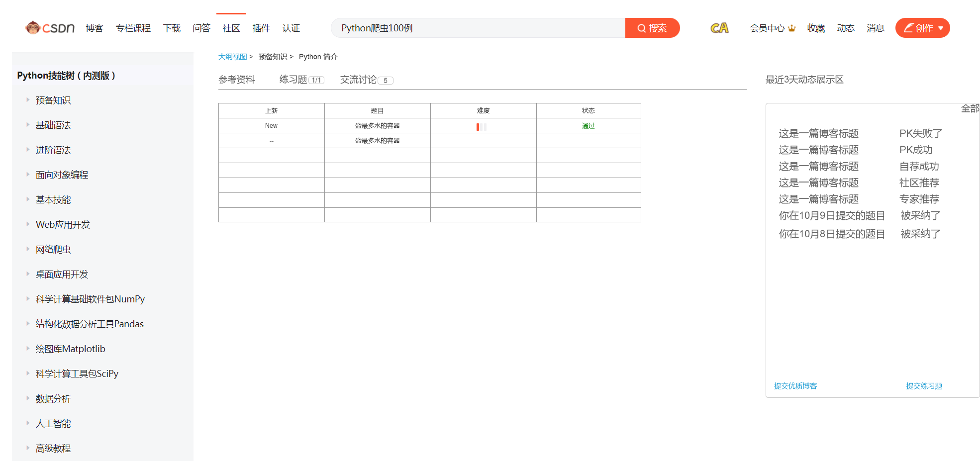Open the CA badge icon

719,28
